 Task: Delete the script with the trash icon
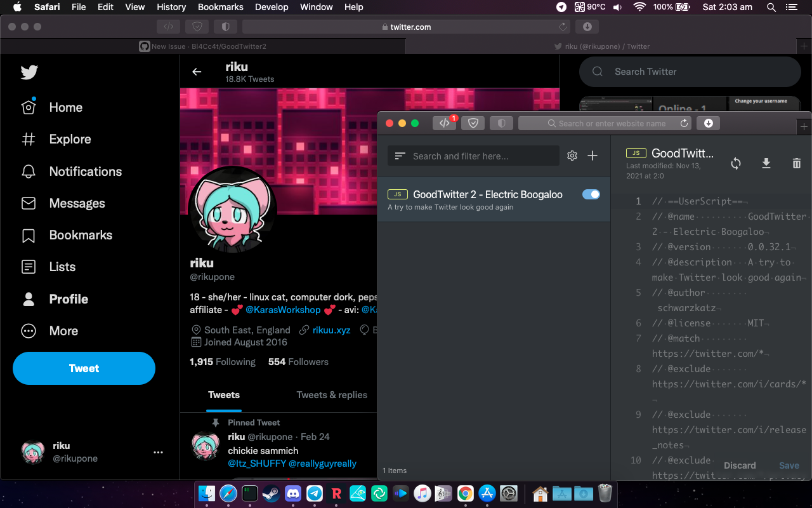point(797,164)
